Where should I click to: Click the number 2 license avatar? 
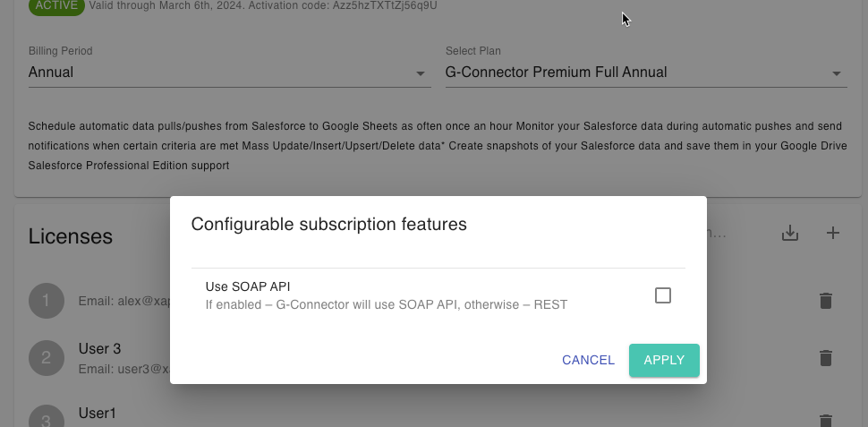[x=46, y=358]
